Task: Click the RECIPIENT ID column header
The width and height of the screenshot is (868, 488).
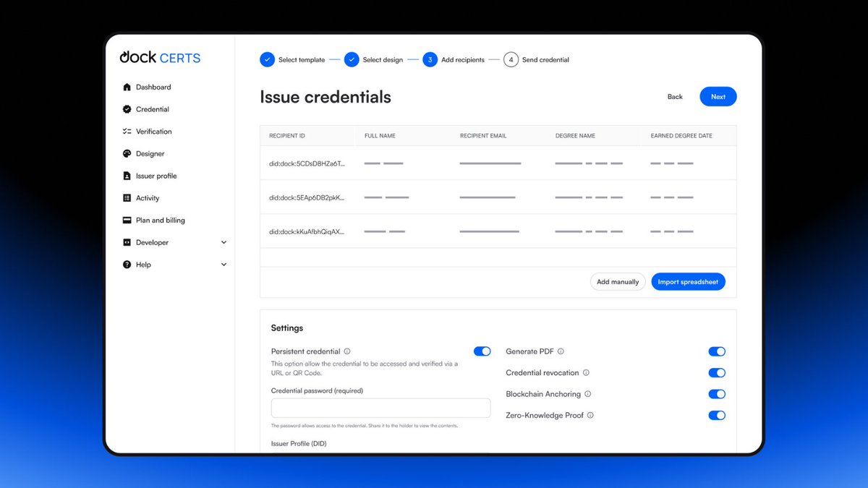Action: click(x=287, y=136)
